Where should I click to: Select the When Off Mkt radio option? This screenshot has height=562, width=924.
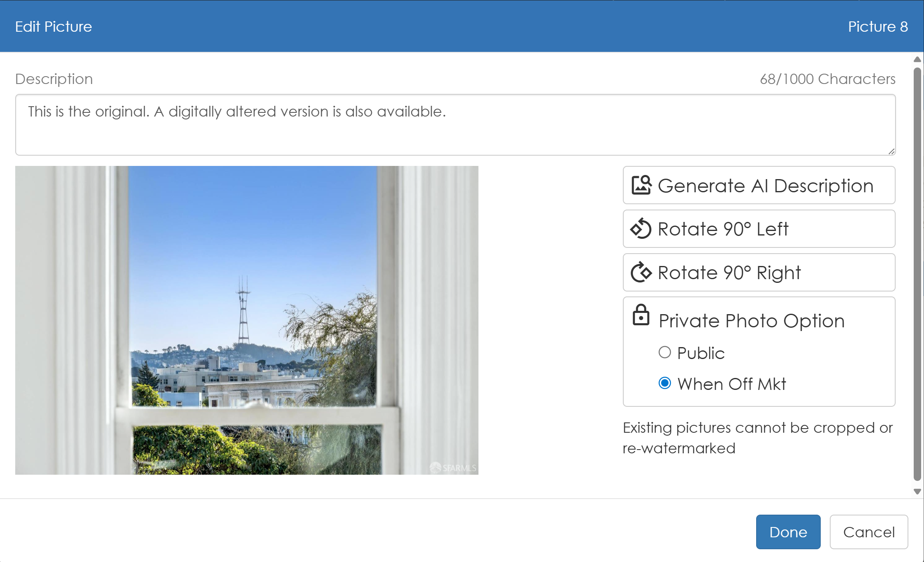click(665, 383)
